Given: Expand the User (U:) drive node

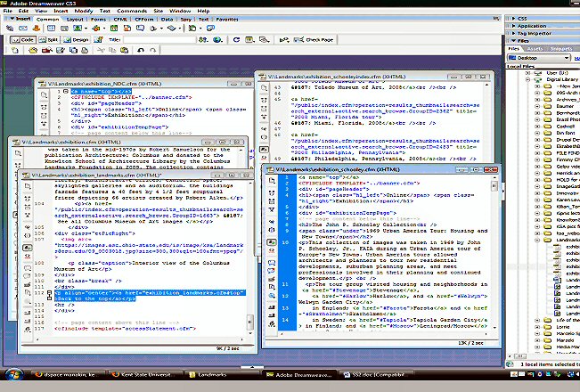Looking at the screenshot, I should (x=528, y=73).
